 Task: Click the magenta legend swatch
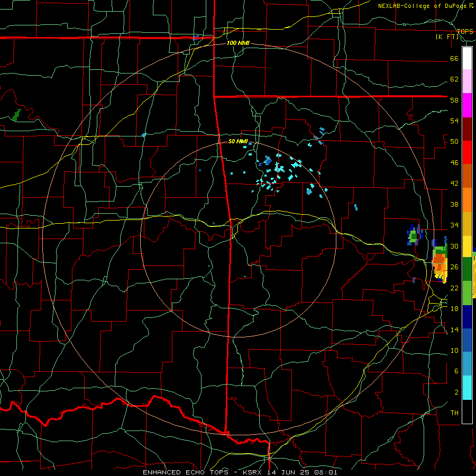click(x=467, y=105)
